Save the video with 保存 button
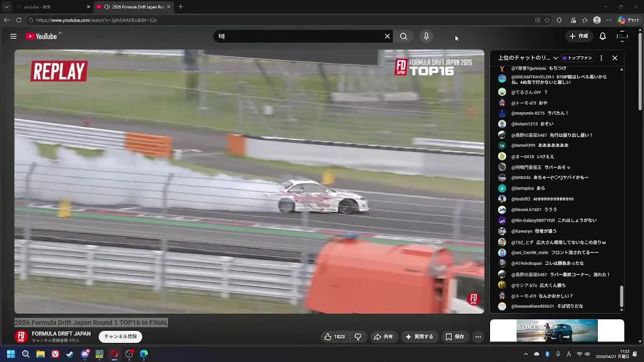 455,337
